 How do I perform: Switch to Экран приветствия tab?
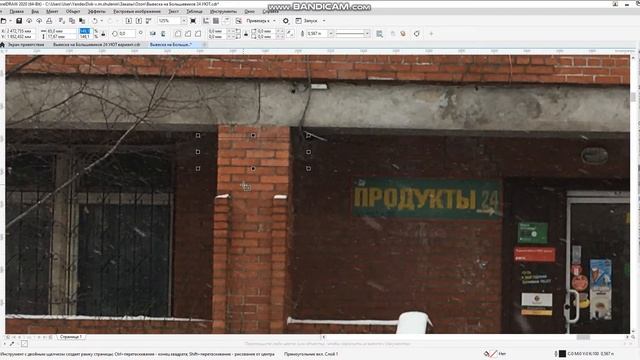pyautogui.click(x=26, y=44)
